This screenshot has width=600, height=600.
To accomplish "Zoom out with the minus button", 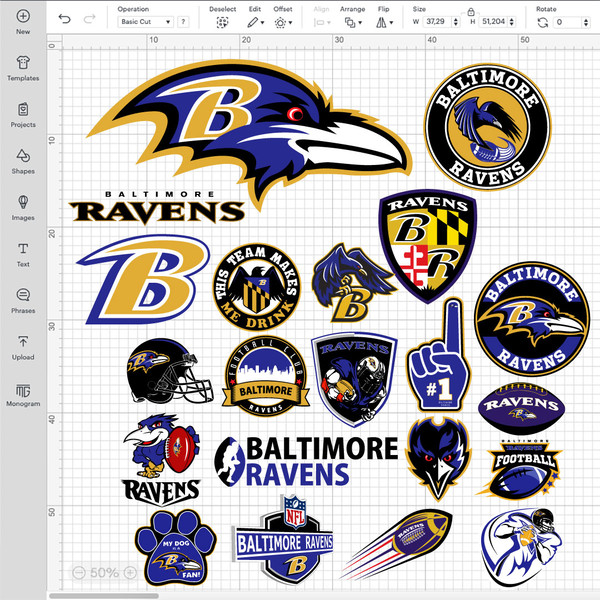I will click(x=79, y=572).
